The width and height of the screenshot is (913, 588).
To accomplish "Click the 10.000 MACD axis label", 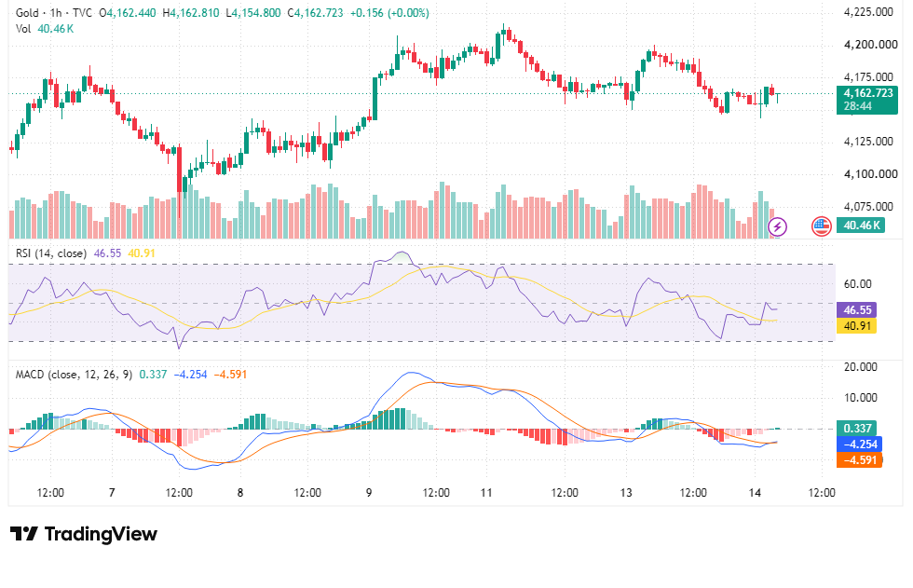I will click(861, 398).
